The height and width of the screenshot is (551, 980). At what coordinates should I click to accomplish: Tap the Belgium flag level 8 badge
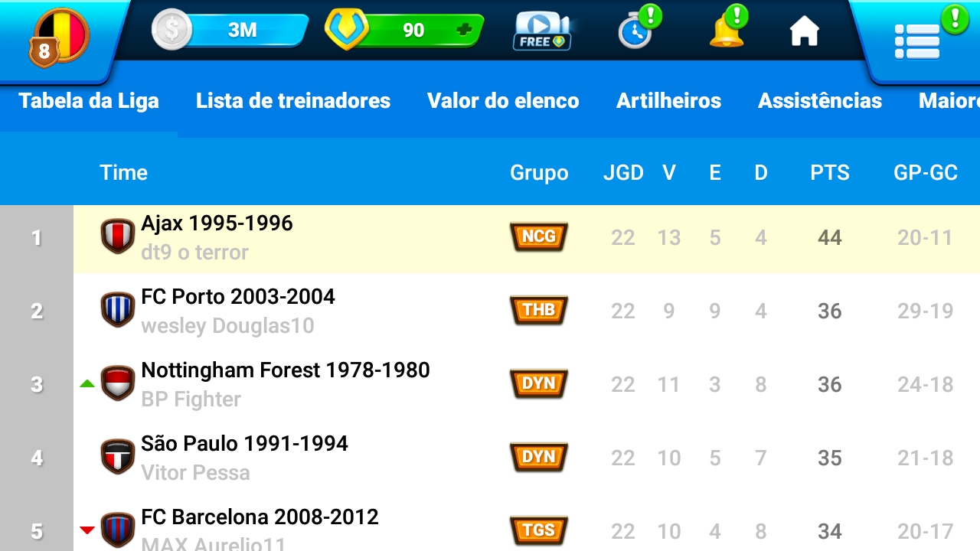(x=58, y=37)
